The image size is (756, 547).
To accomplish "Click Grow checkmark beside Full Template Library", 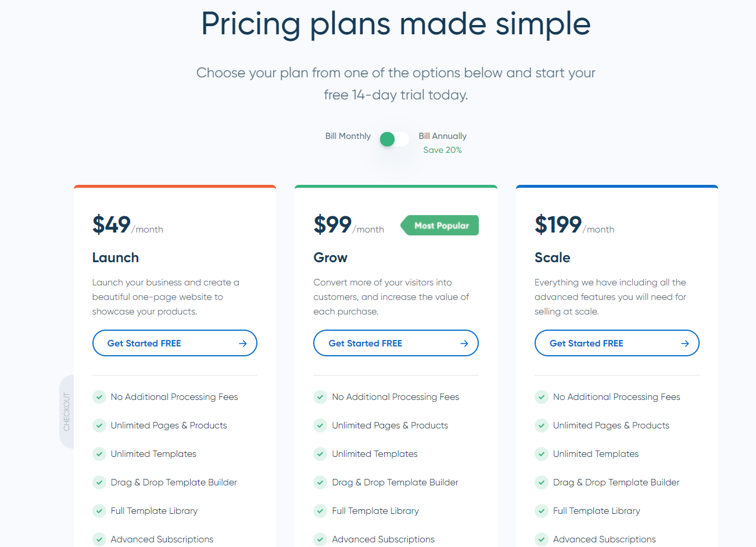I will pyautogui.click(x=320, y=511).
